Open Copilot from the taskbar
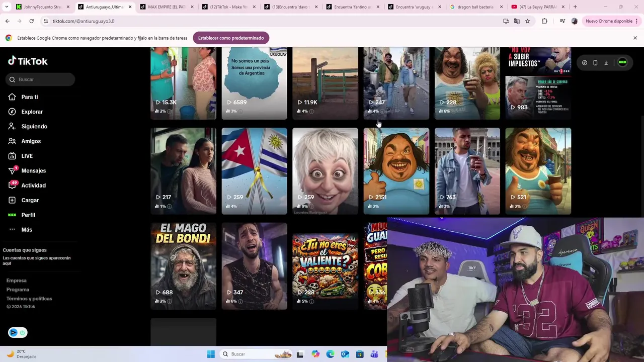 (315, 354)
